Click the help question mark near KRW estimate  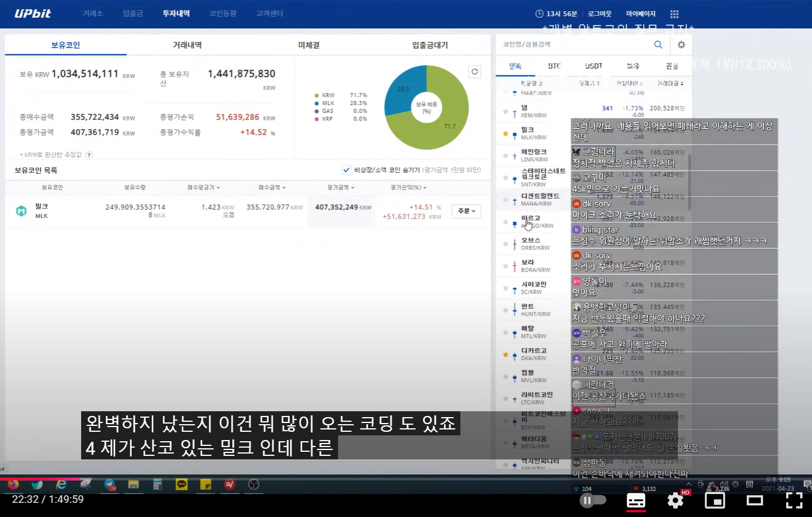tap(89, 155)
